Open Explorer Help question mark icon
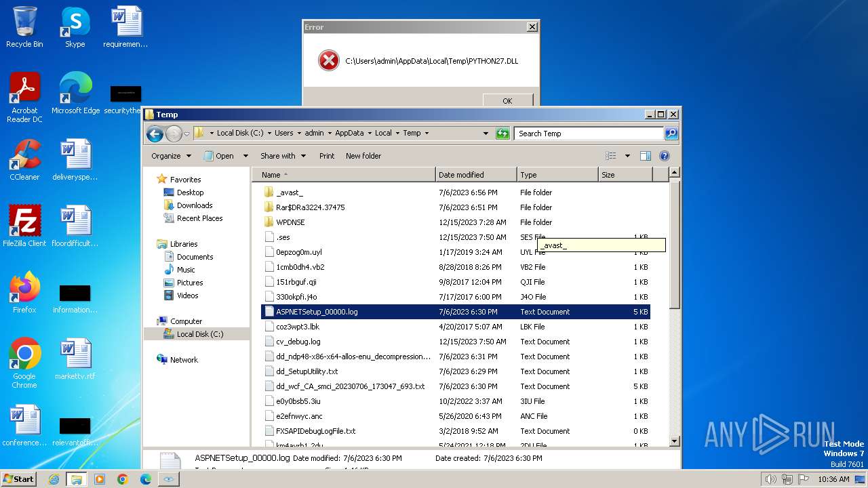The width and height of the screenshot is (868, 488). pyautogui.click(x=665, y=156)
